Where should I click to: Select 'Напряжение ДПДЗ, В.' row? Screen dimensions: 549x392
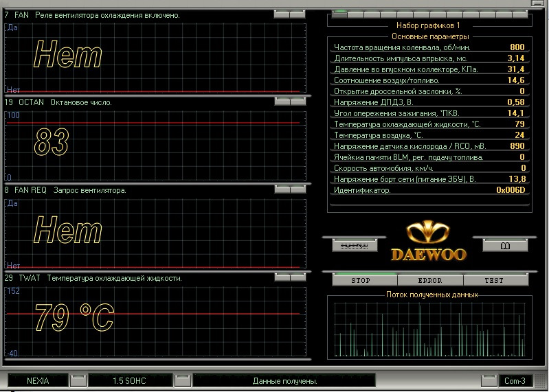[429, 102]
